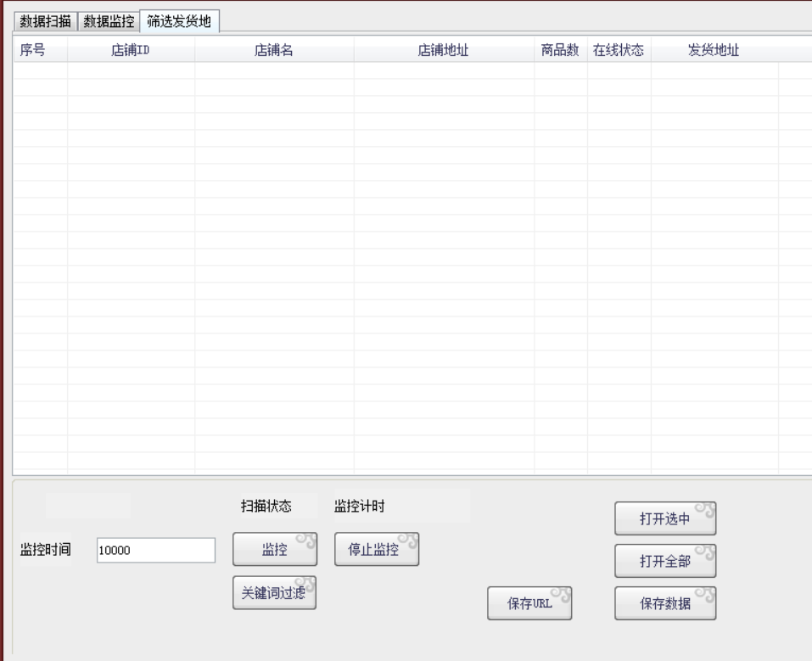Viewport: 812px width, 661px height.
Task: Click the 商品数 column header
Action: pos(560,50)
